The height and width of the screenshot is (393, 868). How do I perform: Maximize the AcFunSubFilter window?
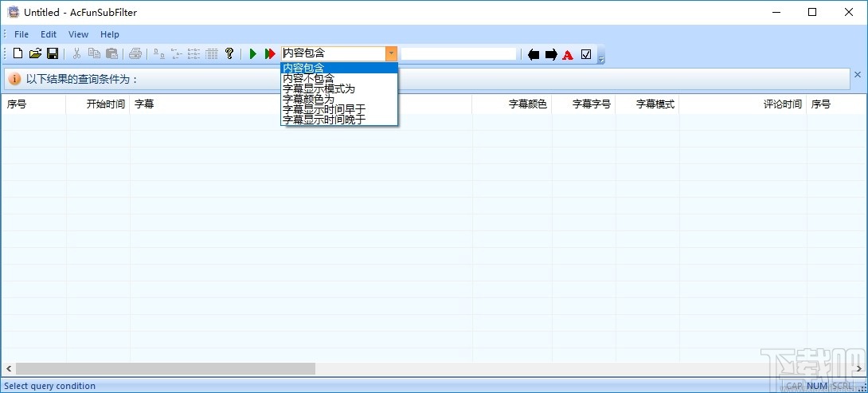pos(812,12)
